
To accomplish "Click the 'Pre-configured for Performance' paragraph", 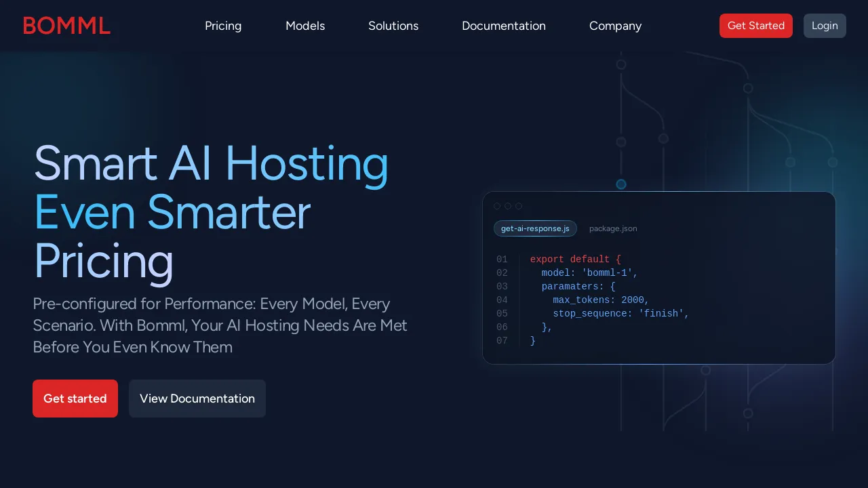I will [220, 325].
